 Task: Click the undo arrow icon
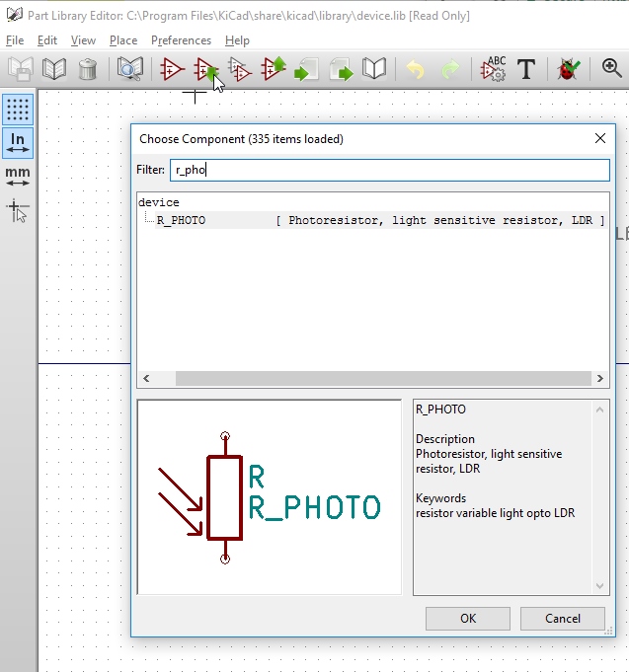click(415, 69)
